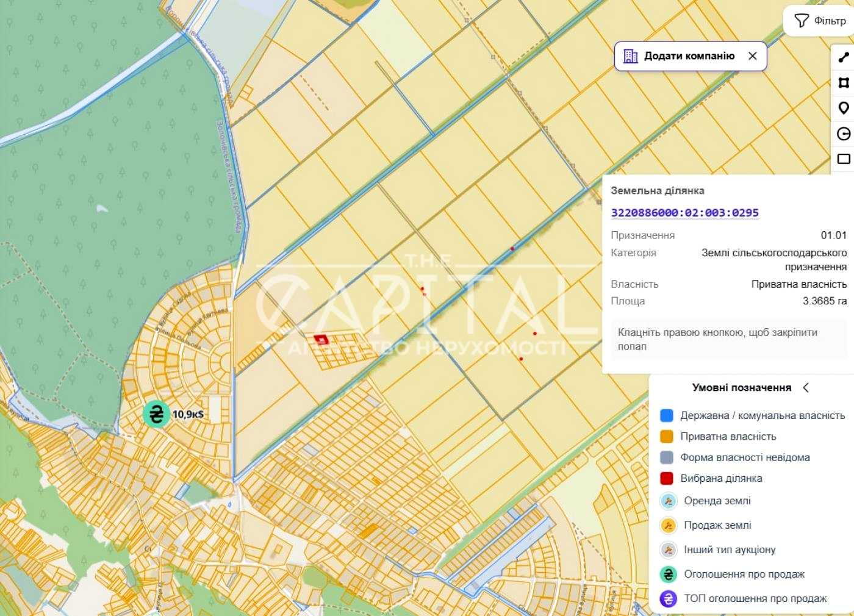This screenshot has height=616, width=854.
Task: Click the building icon beside Додати компанію
Action: point(630,56)
